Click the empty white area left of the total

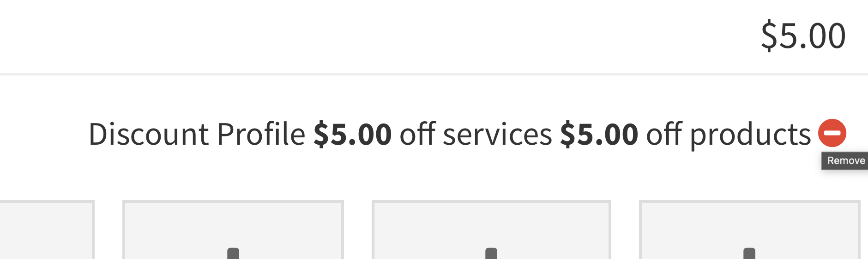click(369, 35)
